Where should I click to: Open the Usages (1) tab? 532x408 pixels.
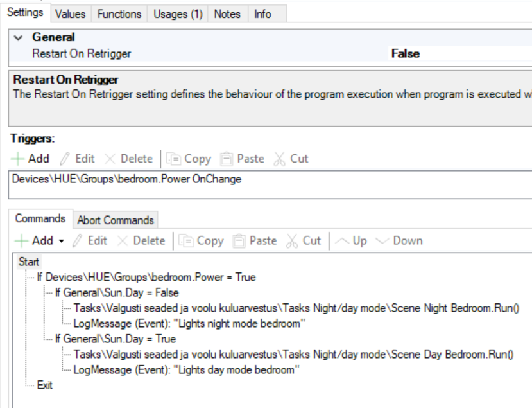(176, 13)
